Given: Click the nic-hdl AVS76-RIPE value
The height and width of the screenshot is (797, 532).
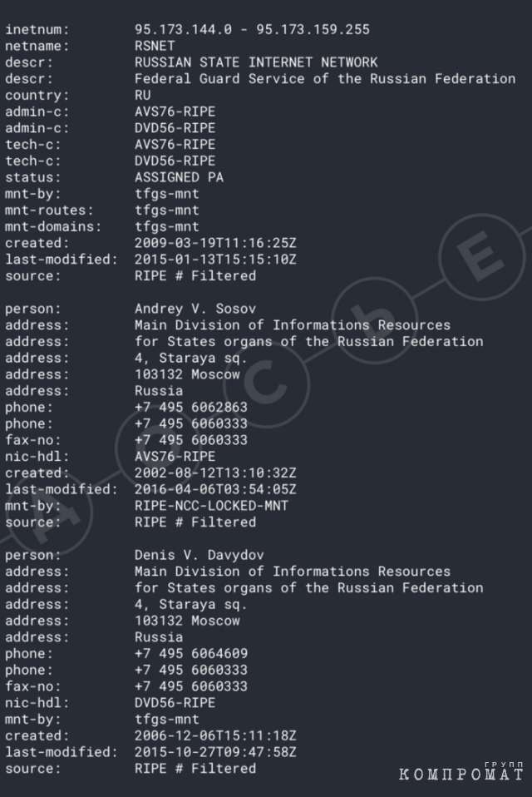Looking at the screenshot, I should coord(175,457).
